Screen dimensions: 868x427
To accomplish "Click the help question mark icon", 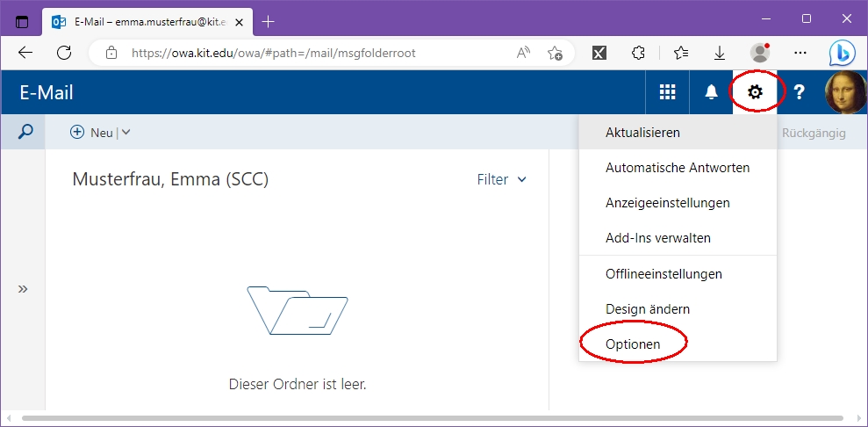I will point(799,92).
